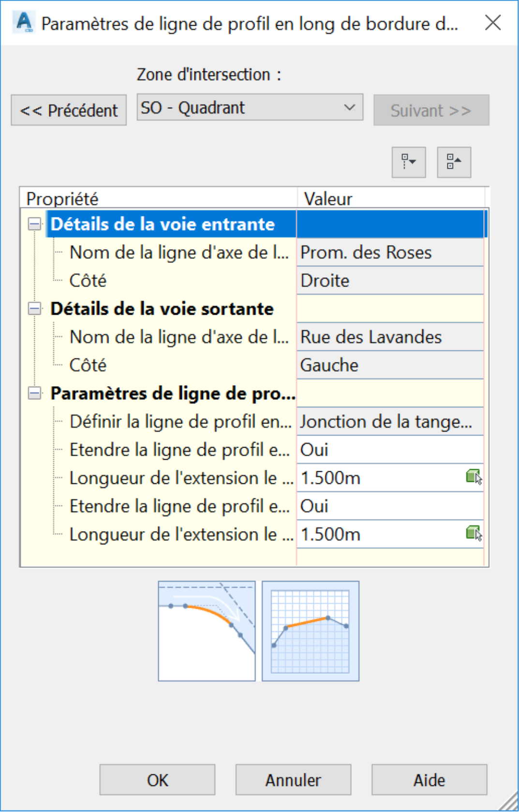The height and width of the screenshot is (812, 519).
Task: Click the << Précédent button
Action: [x=69, y=110]
